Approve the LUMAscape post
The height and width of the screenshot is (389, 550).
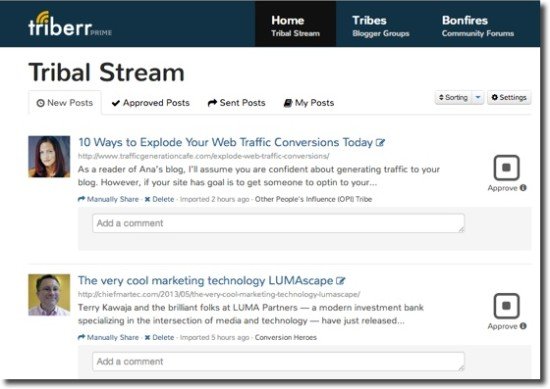[507, 306]
